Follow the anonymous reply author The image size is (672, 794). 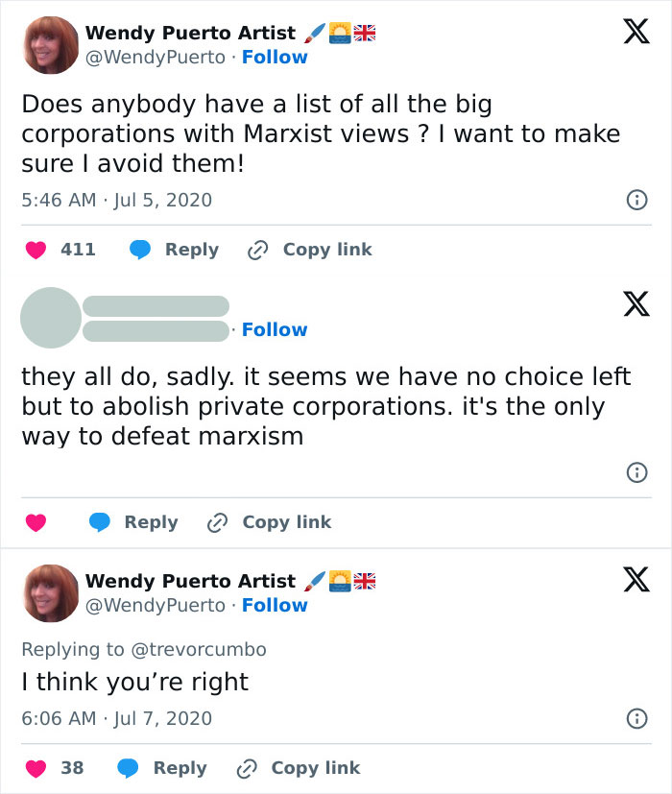275,330
